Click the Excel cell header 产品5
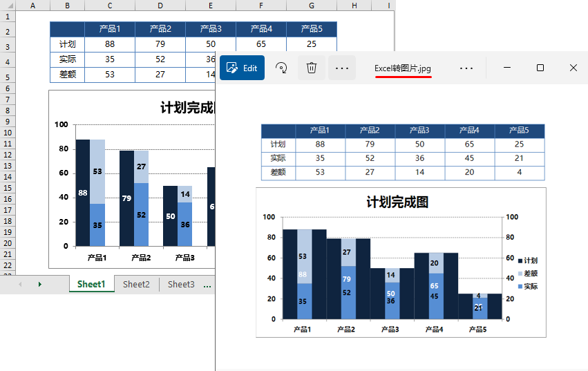 312,29
